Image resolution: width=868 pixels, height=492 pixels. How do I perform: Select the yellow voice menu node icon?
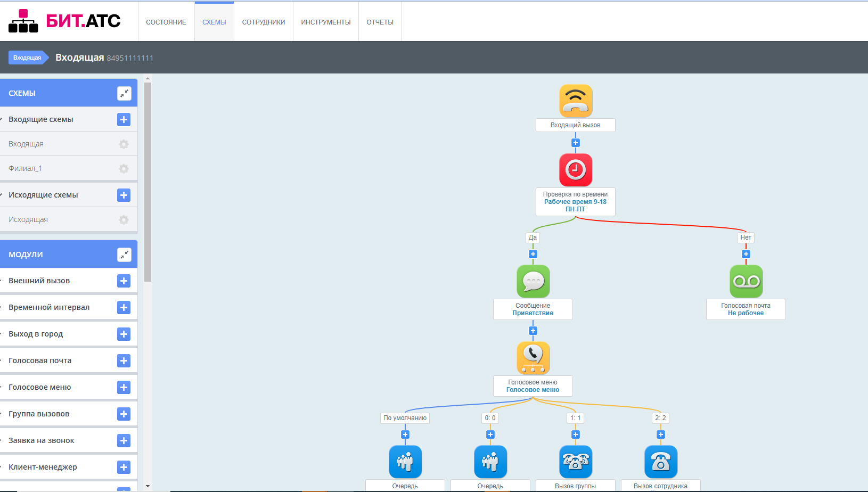pos(533,358)
